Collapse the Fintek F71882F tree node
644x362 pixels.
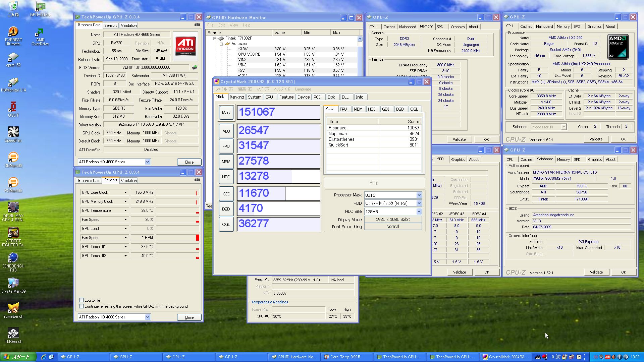click(x=215, y=38)
